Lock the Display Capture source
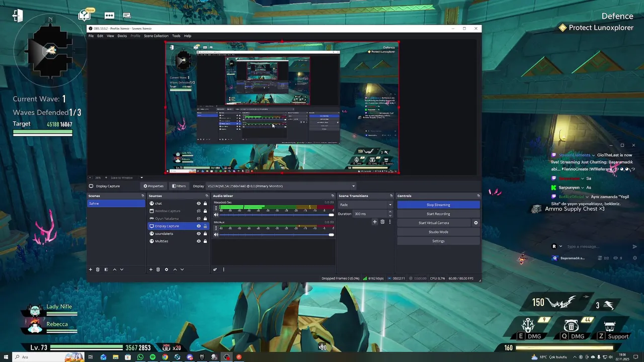The image size is (644, 362). 205,226
